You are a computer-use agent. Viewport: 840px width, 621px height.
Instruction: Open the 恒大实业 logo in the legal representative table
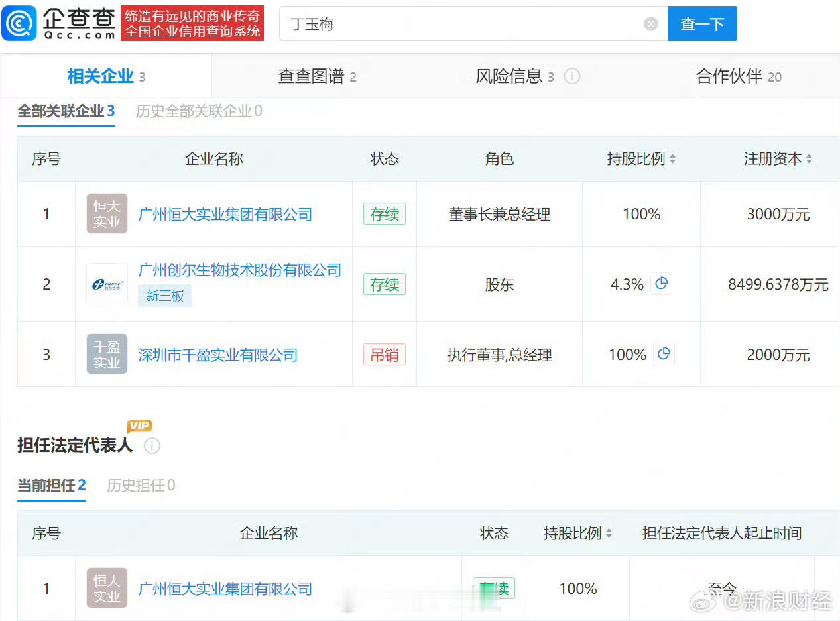[107, 588]
